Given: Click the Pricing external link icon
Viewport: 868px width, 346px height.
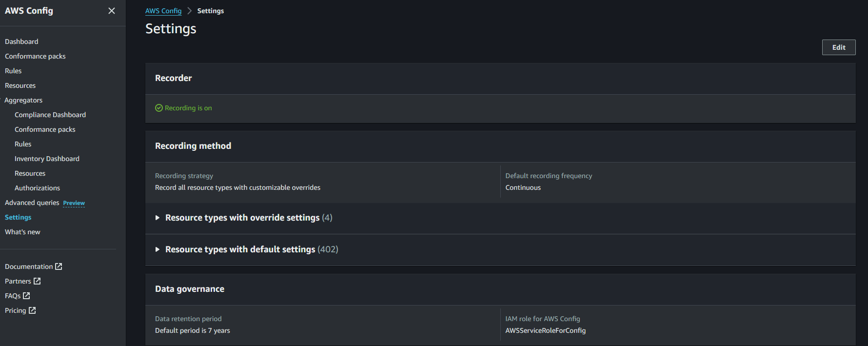Looking at the screenshot, I should click(x=32, y=310).
